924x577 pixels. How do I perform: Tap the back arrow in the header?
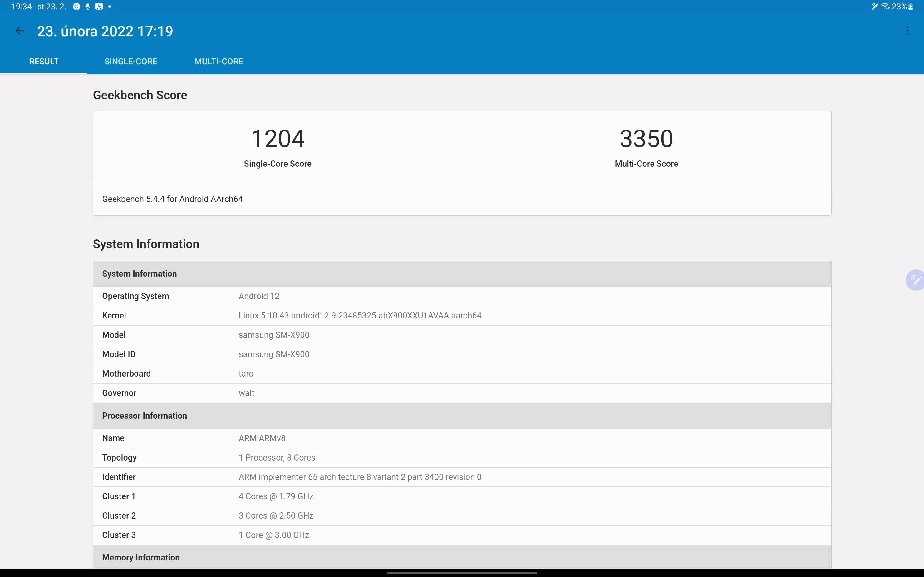tap(19, 31)
